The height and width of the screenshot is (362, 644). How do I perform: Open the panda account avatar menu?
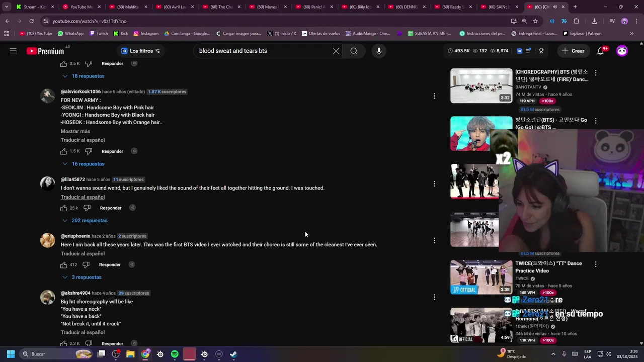tap(622, 51)
